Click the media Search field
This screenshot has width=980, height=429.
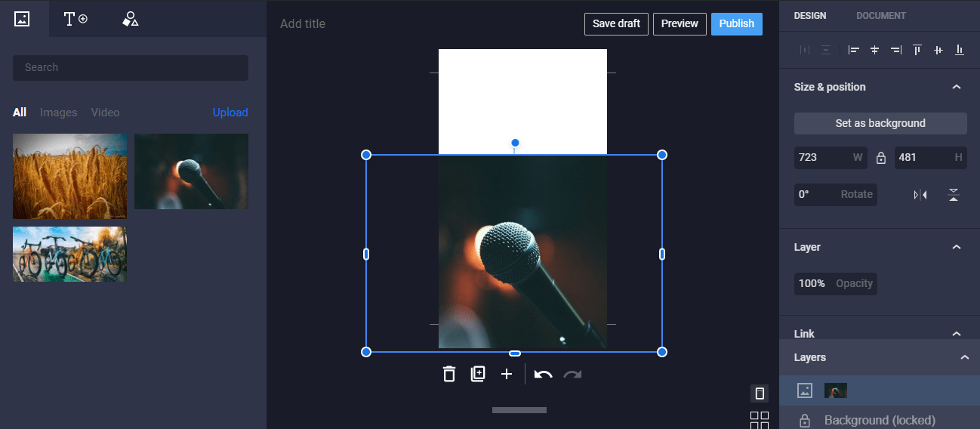pyautogui.click(x=131, y=67)
